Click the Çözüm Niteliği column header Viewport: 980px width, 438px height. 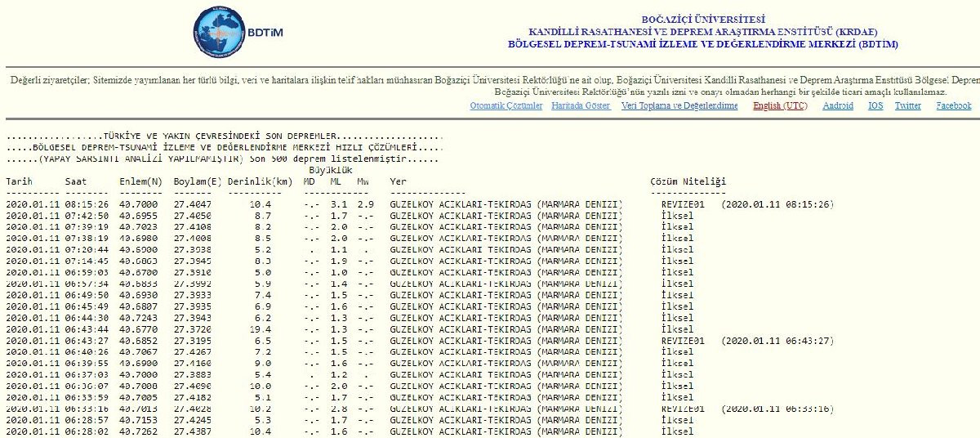tap(688, 181)
